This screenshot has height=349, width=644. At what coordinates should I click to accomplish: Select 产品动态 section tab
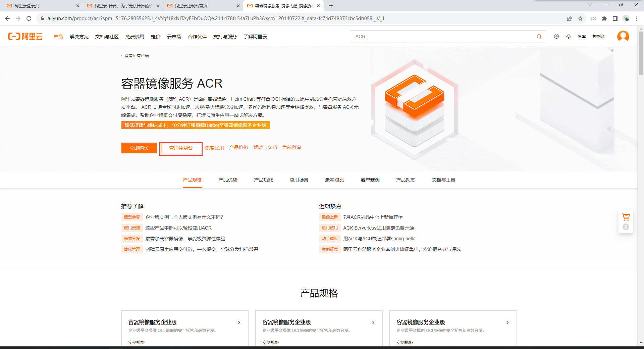coord(406,180)
